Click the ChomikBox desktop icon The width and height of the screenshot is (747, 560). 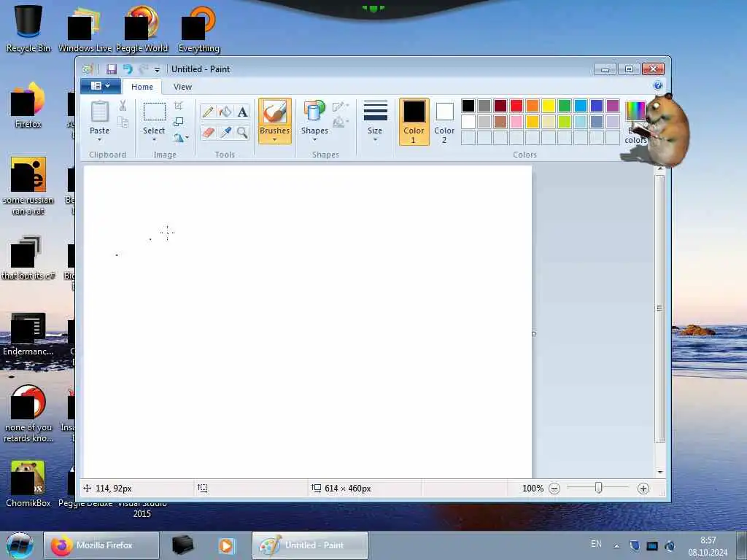[x=28, y=484]
